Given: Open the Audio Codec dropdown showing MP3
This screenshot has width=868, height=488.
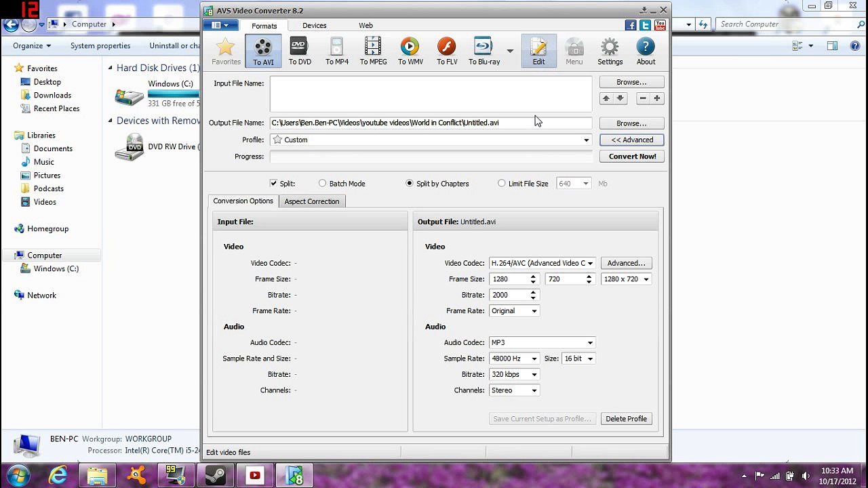Looking at the screenshot, I should click(542, 343).
